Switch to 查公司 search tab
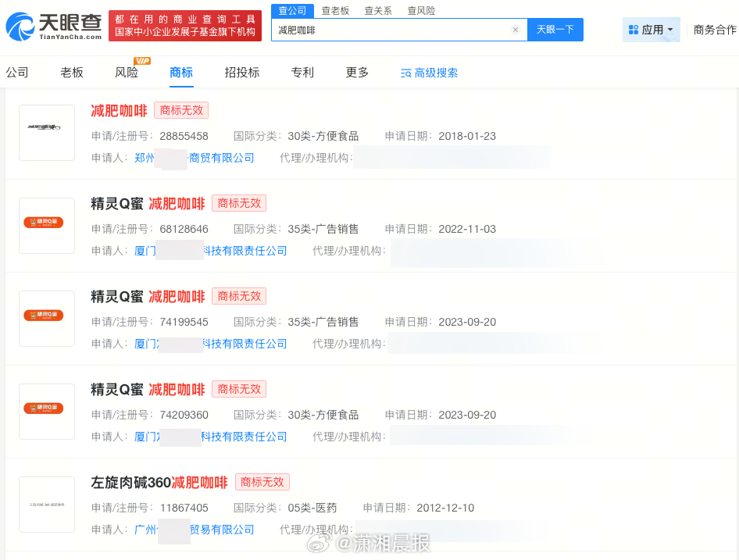Viewport: 739px width, 560px height. click(x=292, y=10)
